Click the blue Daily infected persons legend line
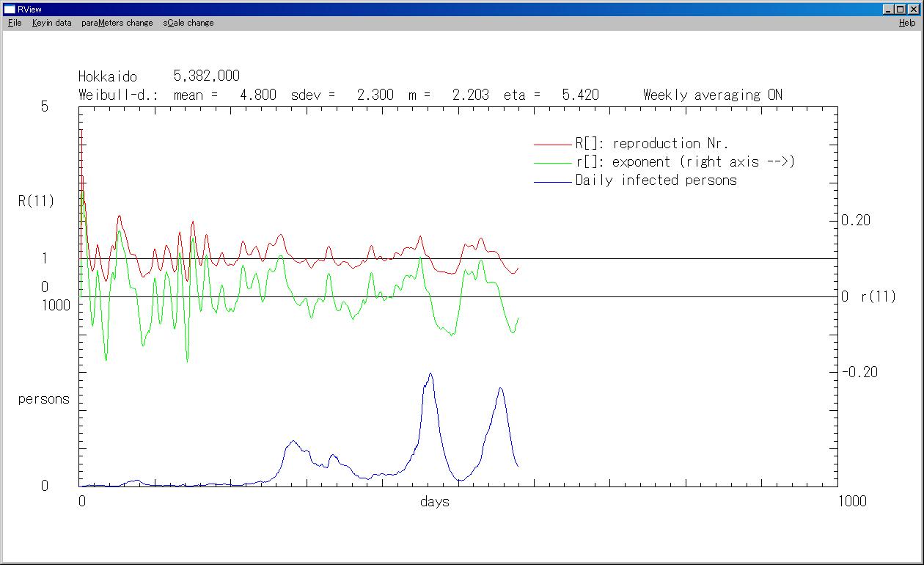The height and width of the screenshot is (565, 924). click(x=552, y=181)
